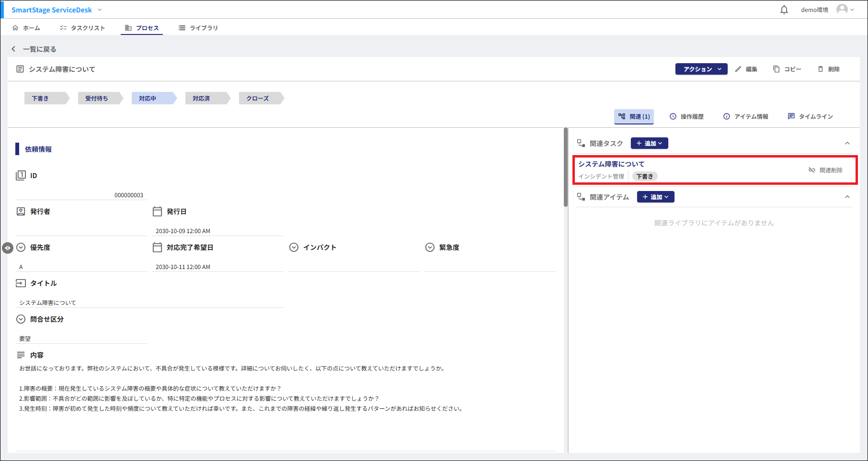Open the アクション dropdown button

(701, 69)
